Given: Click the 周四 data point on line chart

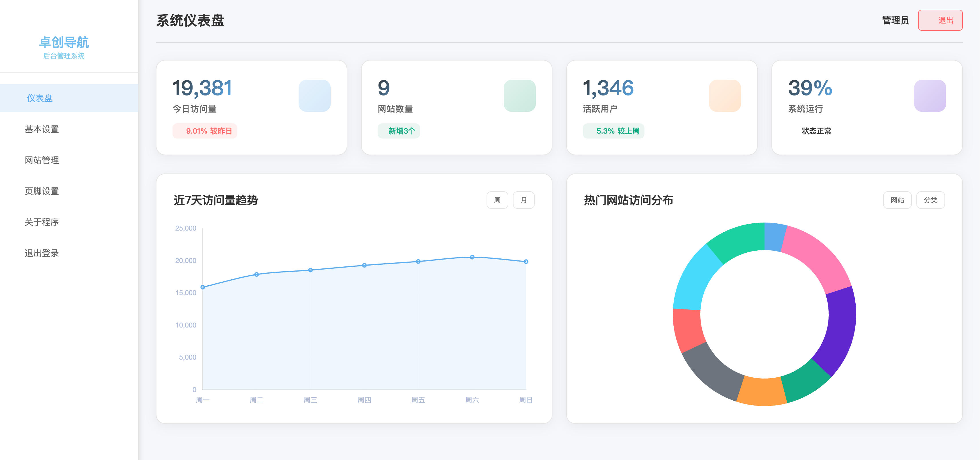Looking at the screenshot, I should click(x=364, y=265).
